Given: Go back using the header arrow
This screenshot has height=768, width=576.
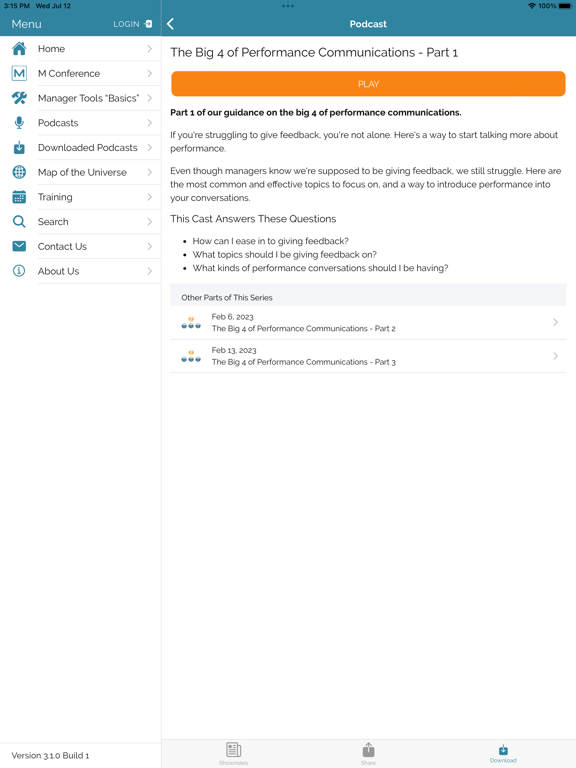Looking at the screenshot, I should click(170, 24).
